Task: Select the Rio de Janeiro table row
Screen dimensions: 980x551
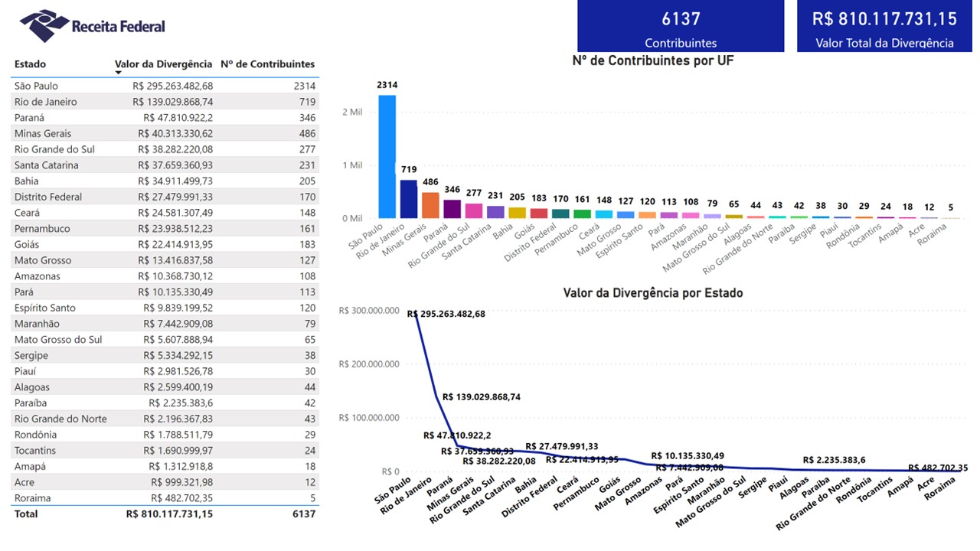Action: [165, 102]
